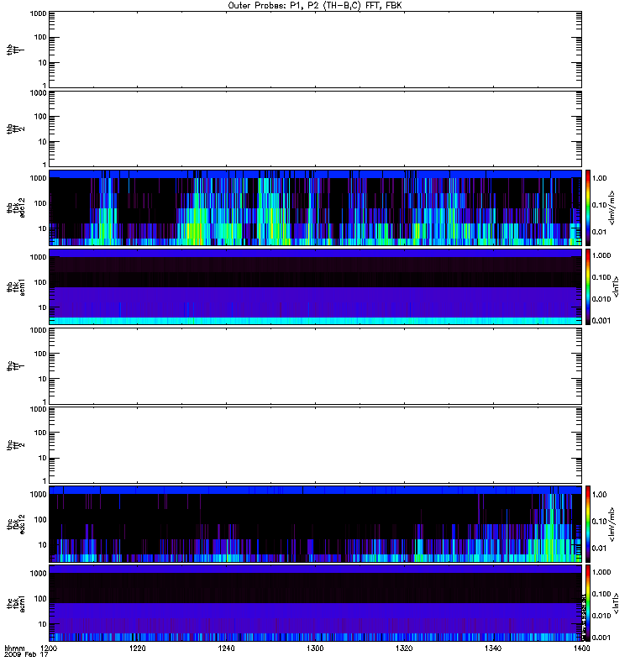Click the 1.000 tick on thb scm1 color bar
Viewport: 630px width, 672px height.
601,255
